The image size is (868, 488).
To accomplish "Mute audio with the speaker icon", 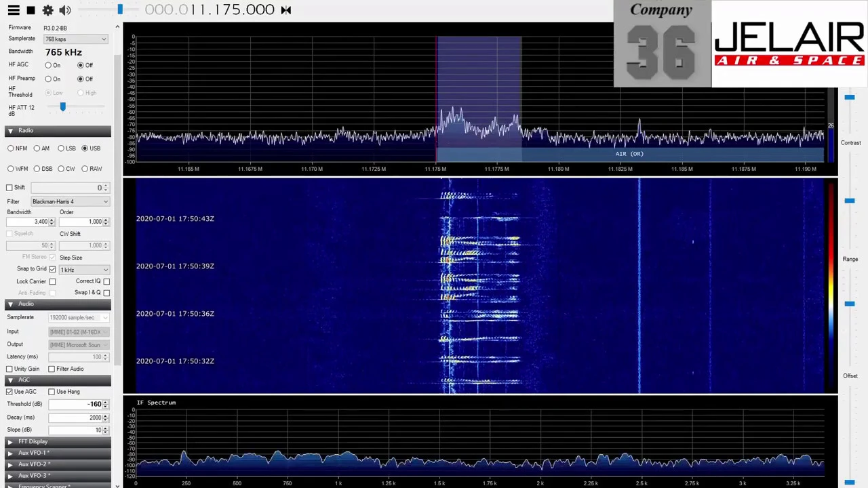I will [65, 10].
